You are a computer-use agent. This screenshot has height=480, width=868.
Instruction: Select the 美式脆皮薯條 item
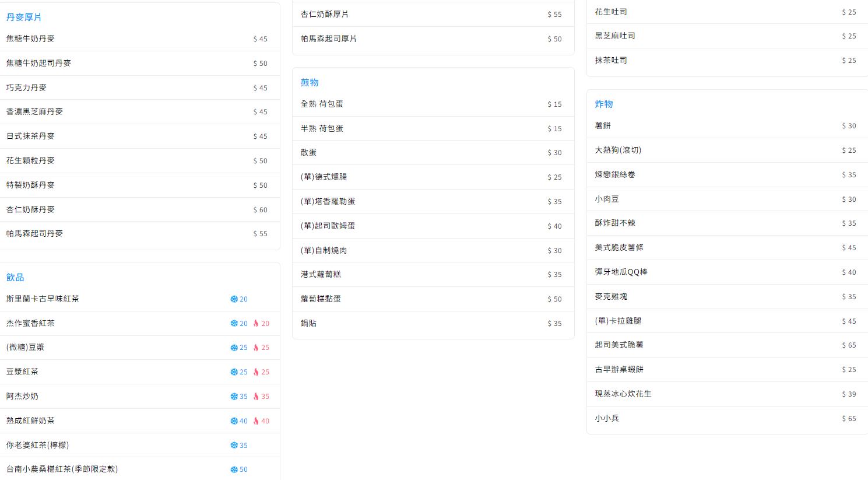727,248
